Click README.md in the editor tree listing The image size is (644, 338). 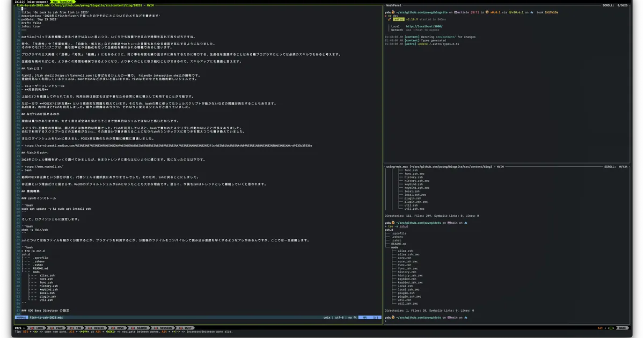coord(41,268)
